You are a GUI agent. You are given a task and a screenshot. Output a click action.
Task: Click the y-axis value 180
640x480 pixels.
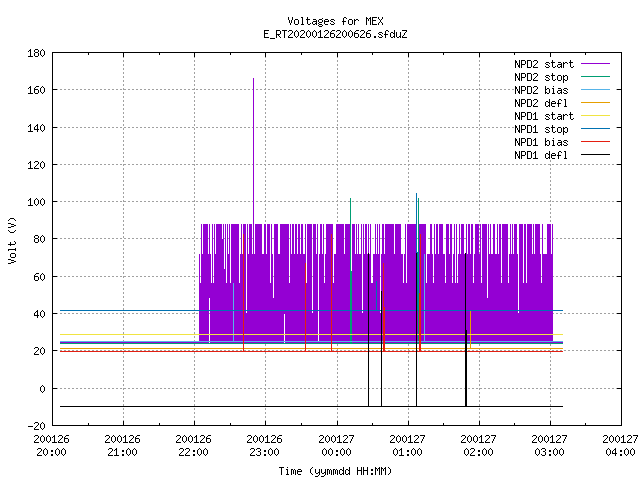(36, 53)
